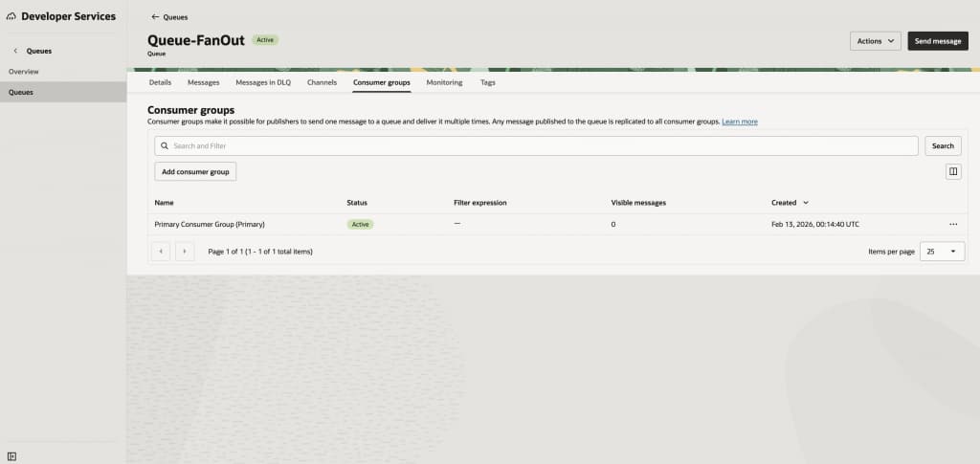The width and height of the screenshot is (980, 464).
Task: Open the Monitoring tab
Action: pos(444,82)
